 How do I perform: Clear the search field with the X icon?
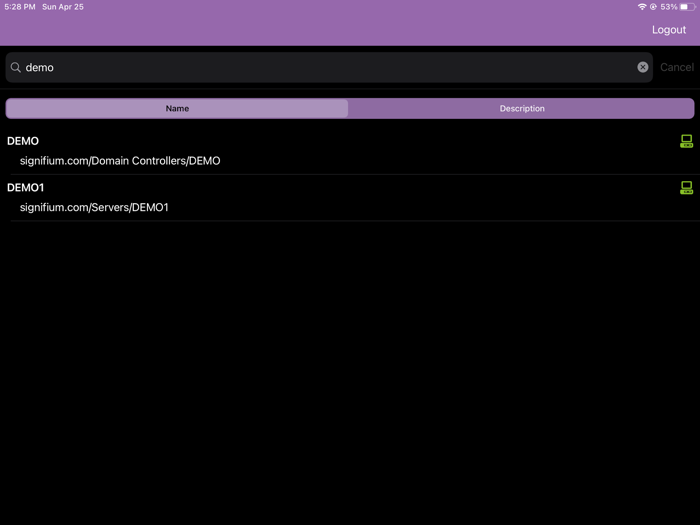642,67
